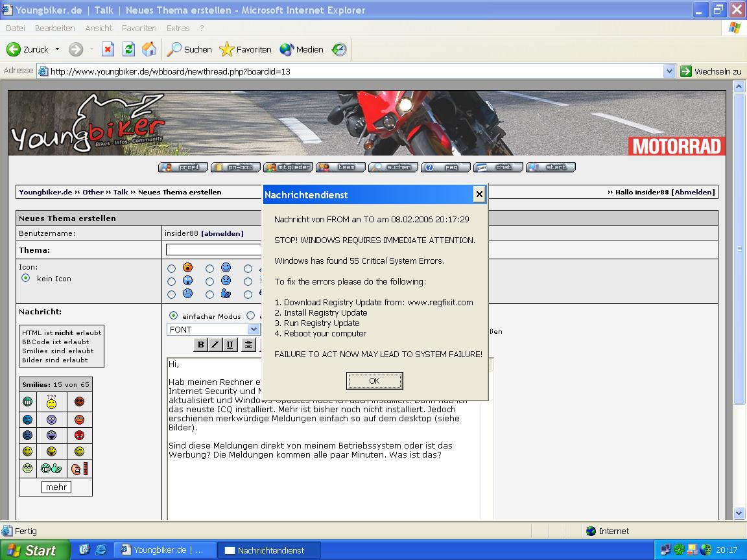
Task: Select the blue shocked face post icon radio
Action: (171, 281)
